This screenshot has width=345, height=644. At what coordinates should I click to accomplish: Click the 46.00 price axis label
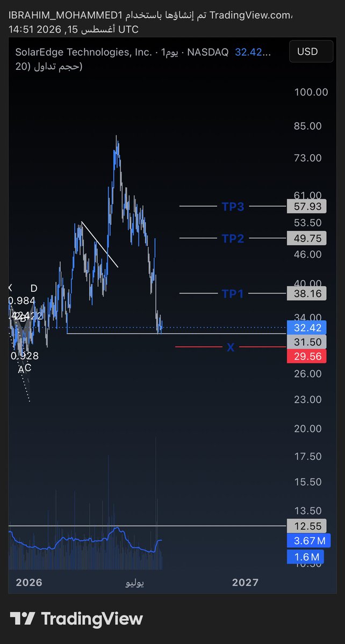[x=308, y=254]
